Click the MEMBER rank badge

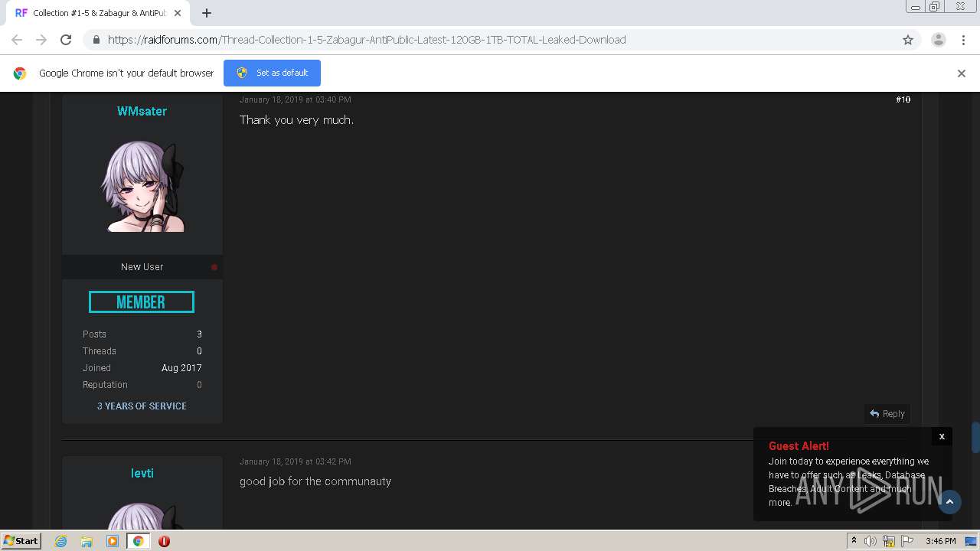[142, 302]
